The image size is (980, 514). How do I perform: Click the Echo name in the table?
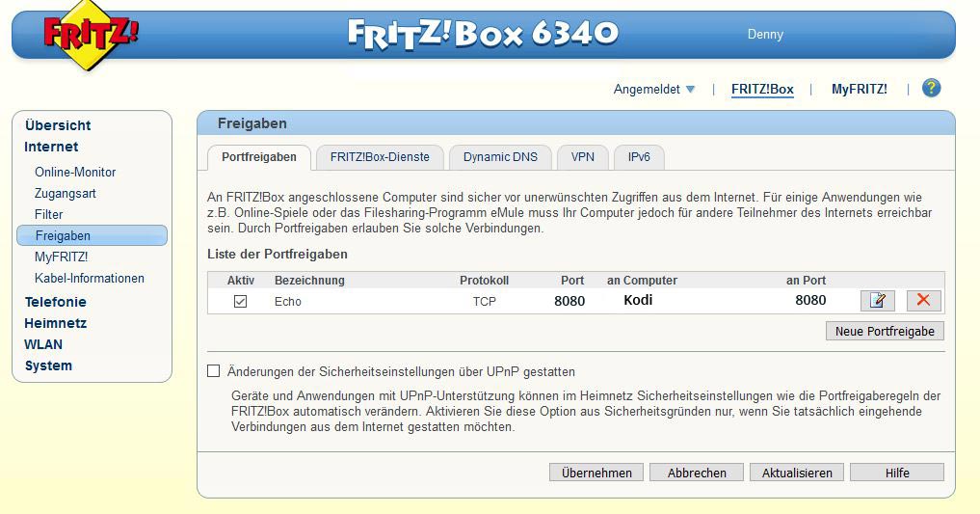pos(287,302)
